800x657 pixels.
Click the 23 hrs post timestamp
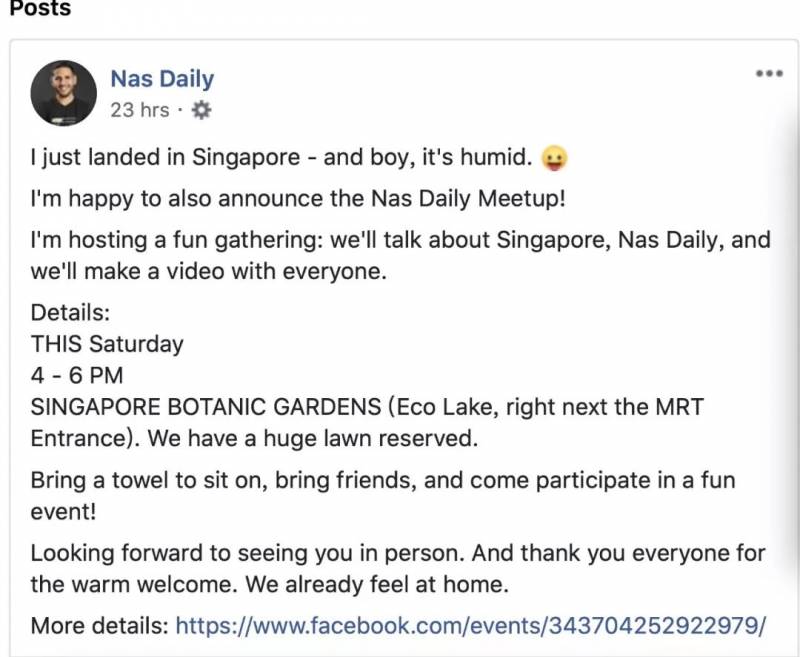[x=139, y=110]
